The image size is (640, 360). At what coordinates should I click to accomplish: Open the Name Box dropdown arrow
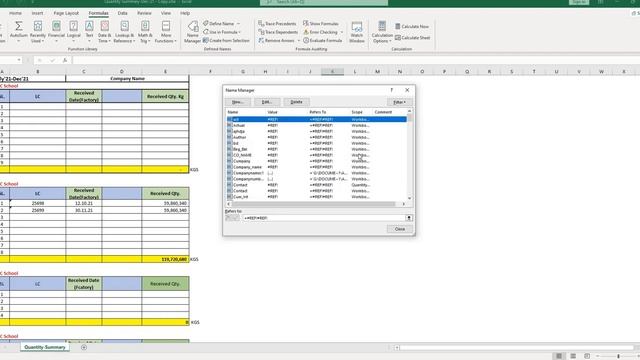point(19,60)
